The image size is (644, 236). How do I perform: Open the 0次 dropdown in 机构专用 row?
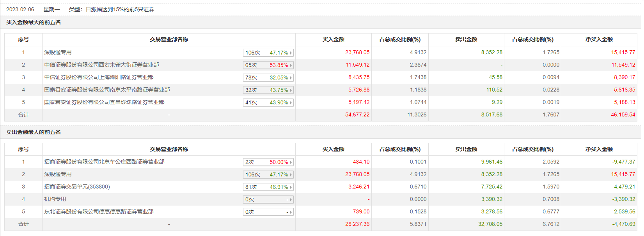(291, 200)
